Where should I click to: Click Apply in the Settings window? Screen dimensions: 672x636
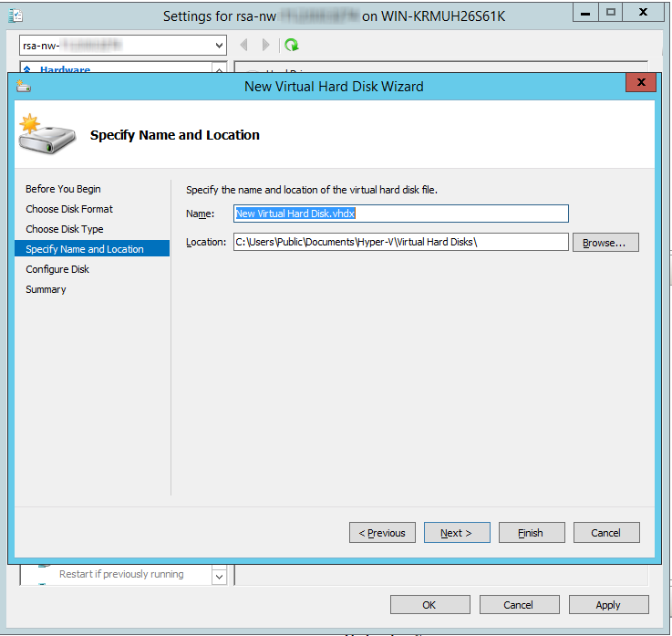click(x=608, y=605)
